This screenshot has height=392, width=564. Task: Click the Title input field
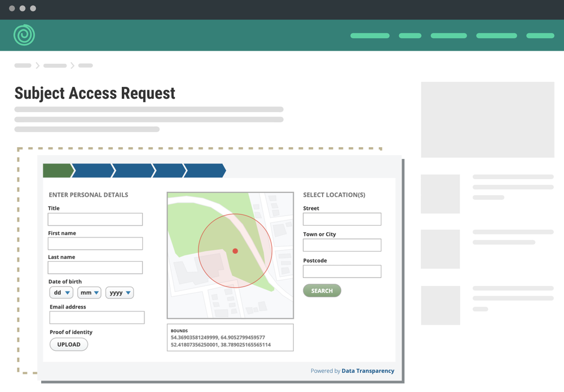(95, 219)
